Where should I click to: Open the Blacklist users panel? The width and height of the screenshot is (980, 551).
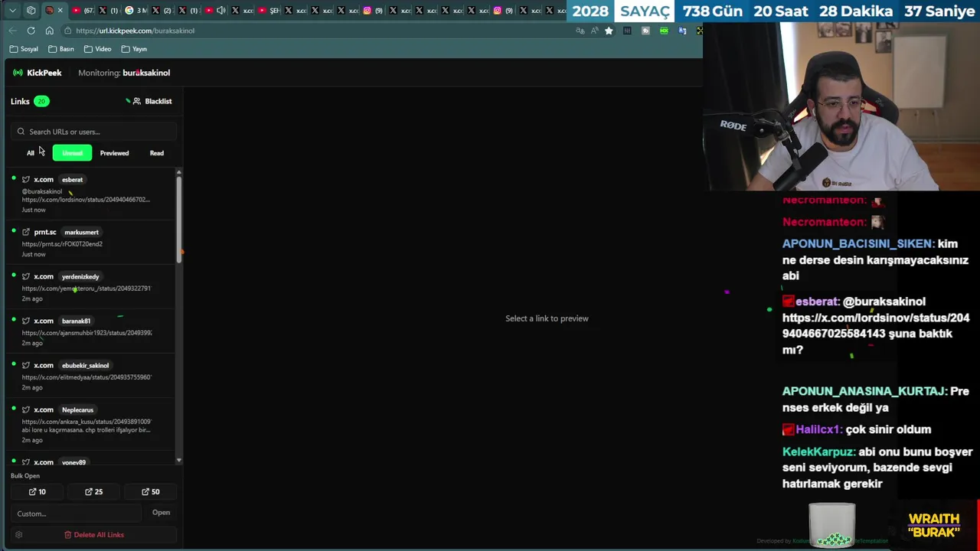[152, 101]
